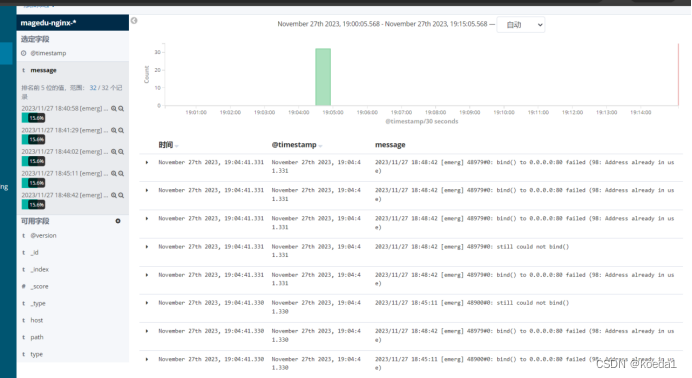692x378 pixels.
Task: Collapse the field sidebar with the arrow icon
Action: [134, 20]
